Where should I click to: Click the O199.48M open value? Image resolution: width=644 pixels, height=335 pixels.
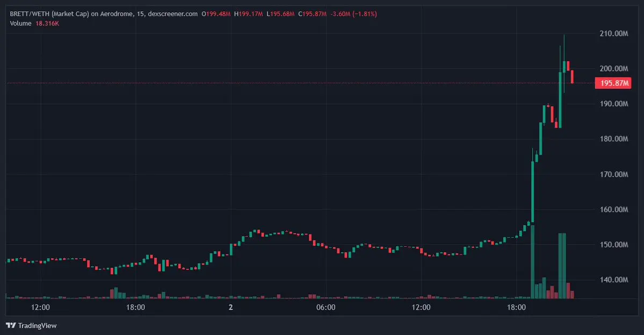[216, 14]
